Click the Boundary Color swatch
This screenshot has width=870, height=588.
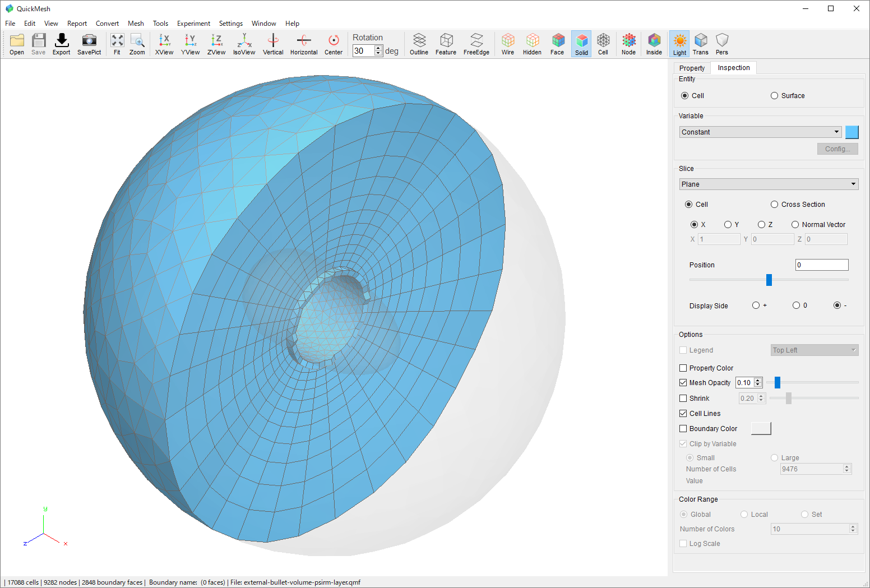pyautogui.click(x=761, y=428)
